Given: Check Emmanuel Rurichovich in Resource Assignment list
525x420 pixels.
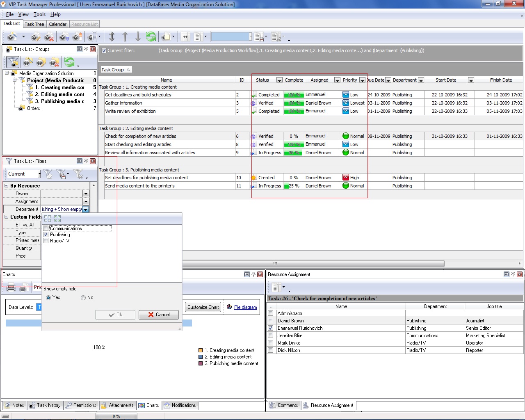Looking at the screenshot, I should (x=271, y=328).
